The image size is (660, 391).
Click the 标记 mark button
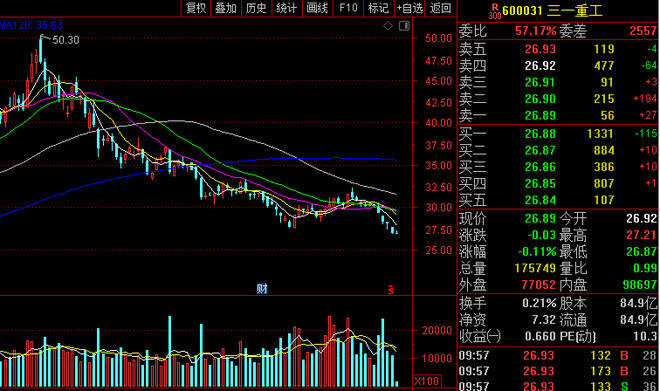378,8
